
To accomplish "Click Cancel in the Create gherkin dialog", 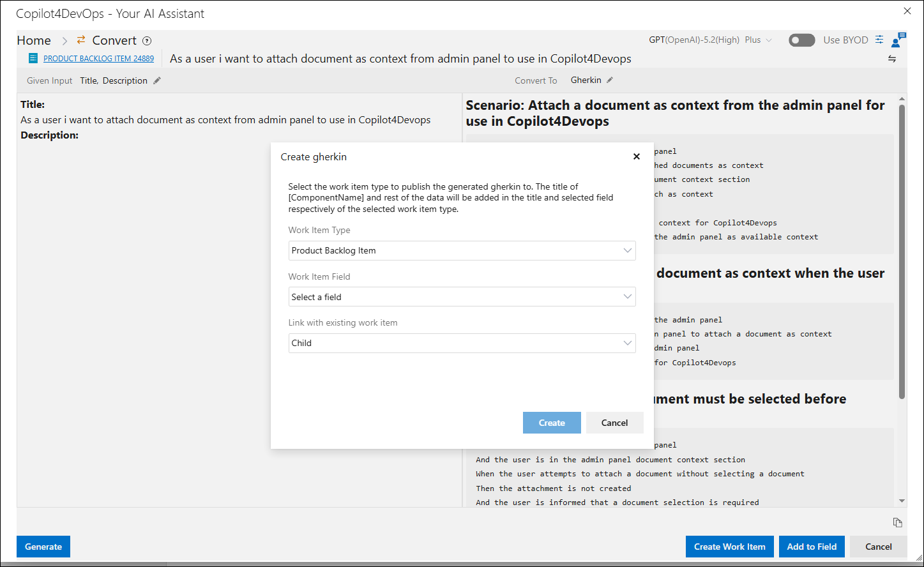I will 615,423.
